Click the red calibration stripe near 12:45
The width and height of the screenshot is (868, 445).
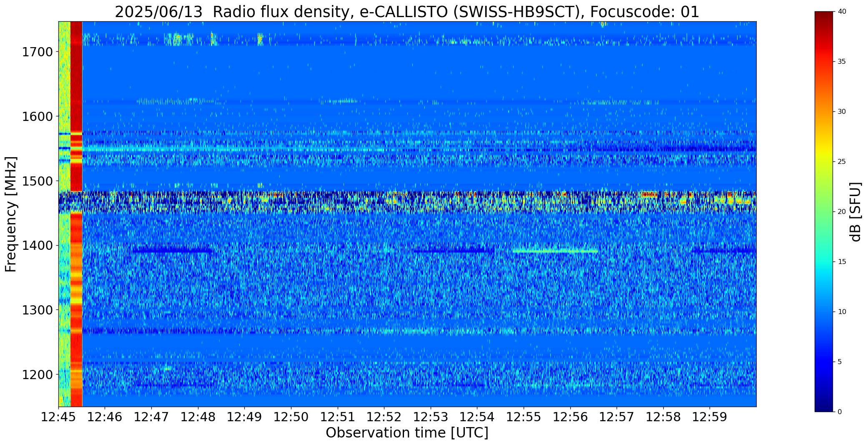[76, 214]
